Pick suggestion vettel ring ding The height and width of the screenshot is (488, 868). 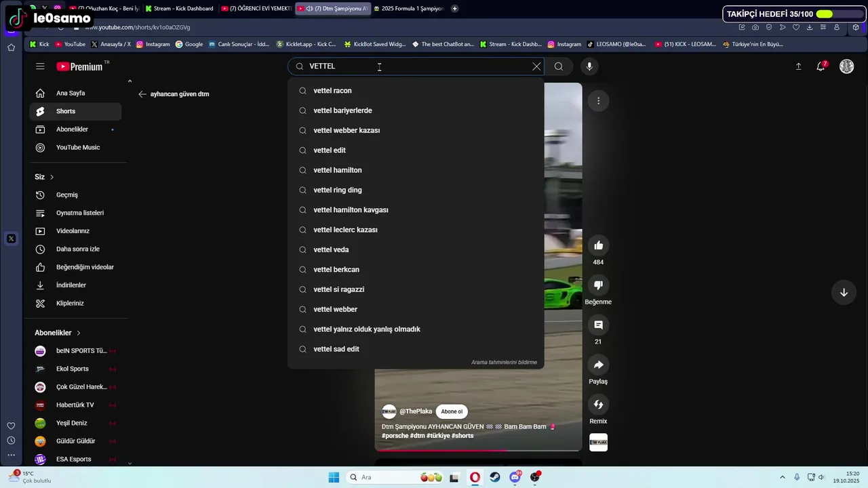[416, 190]
